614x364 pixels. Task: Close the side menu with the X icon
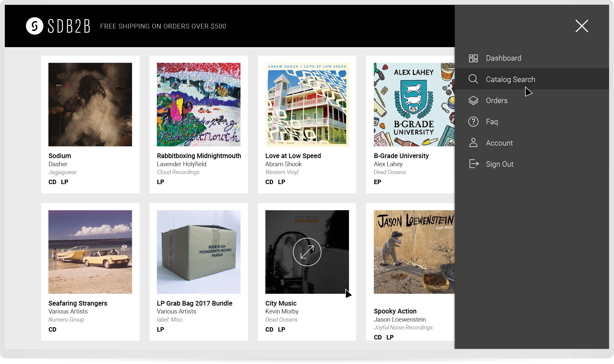click(x=582, y=26)
